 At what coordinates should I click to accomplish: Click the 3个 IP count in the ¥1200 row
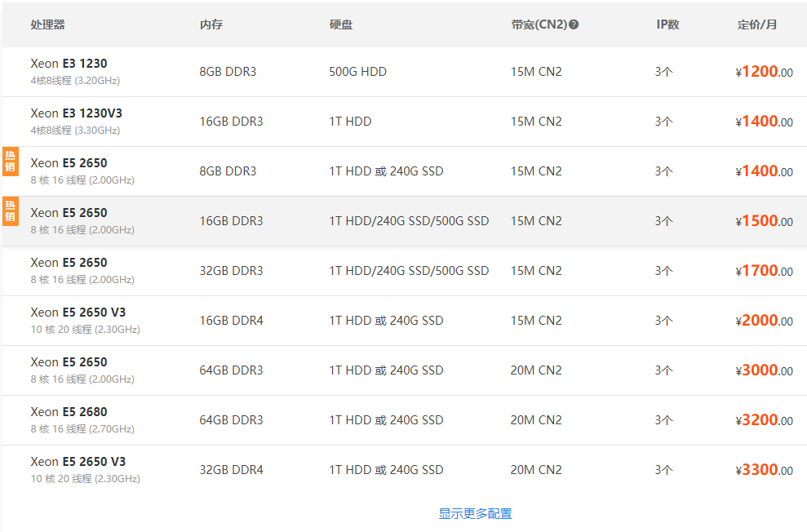point(663,72)
